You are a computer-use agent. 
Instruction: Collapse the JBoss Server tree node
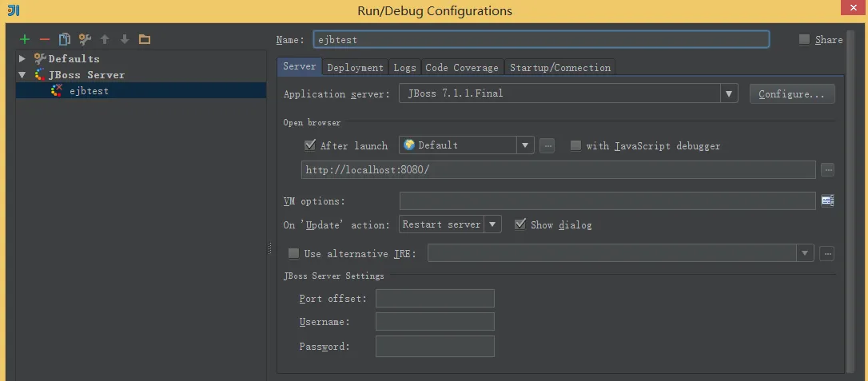22,74
